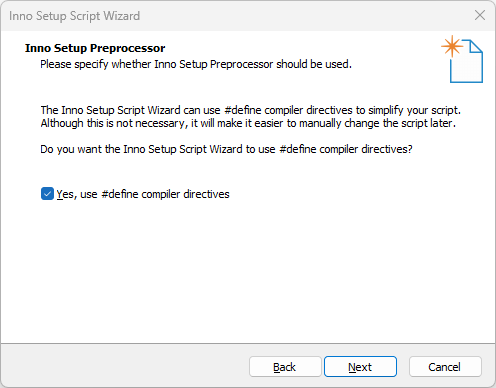Close the wizard with the X icon

480,15
